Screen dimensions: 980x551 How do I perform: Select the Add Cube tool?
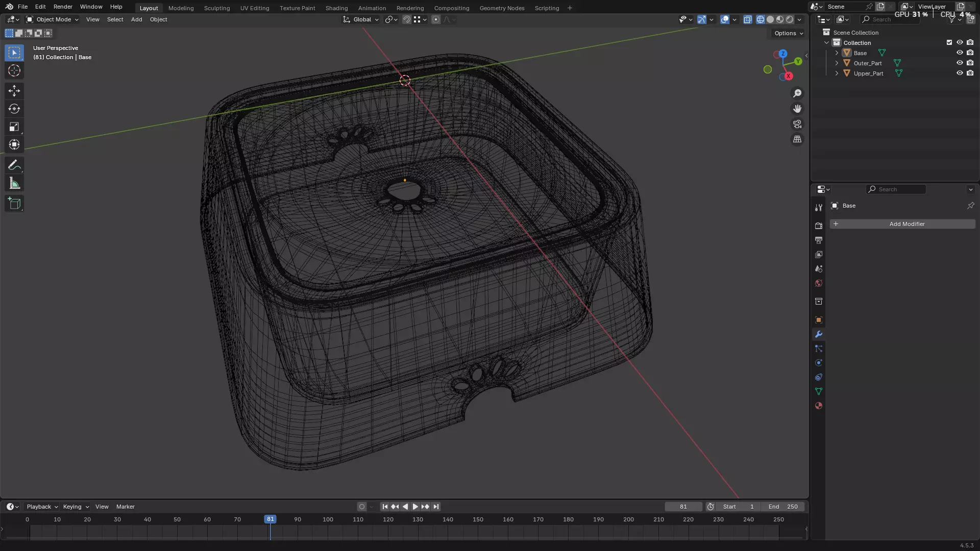[x=14, y=204]
